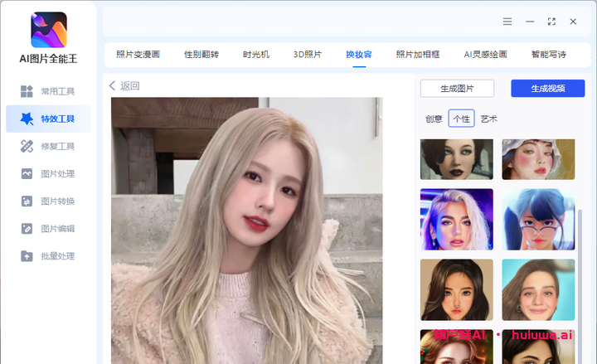Click the 批量处理 label text
This screenshot has height=364, width=597.
58,256
